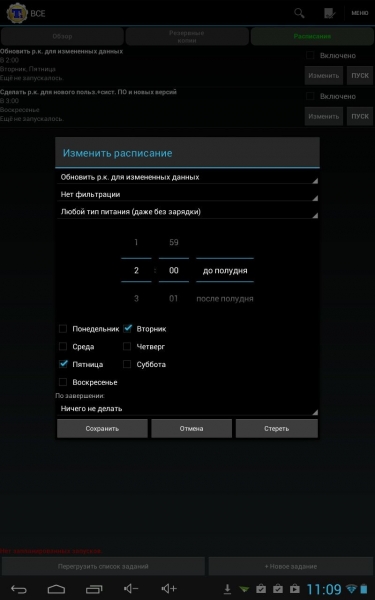Select hour 3 in time picker
375x600 pixels.
point(136,298)
